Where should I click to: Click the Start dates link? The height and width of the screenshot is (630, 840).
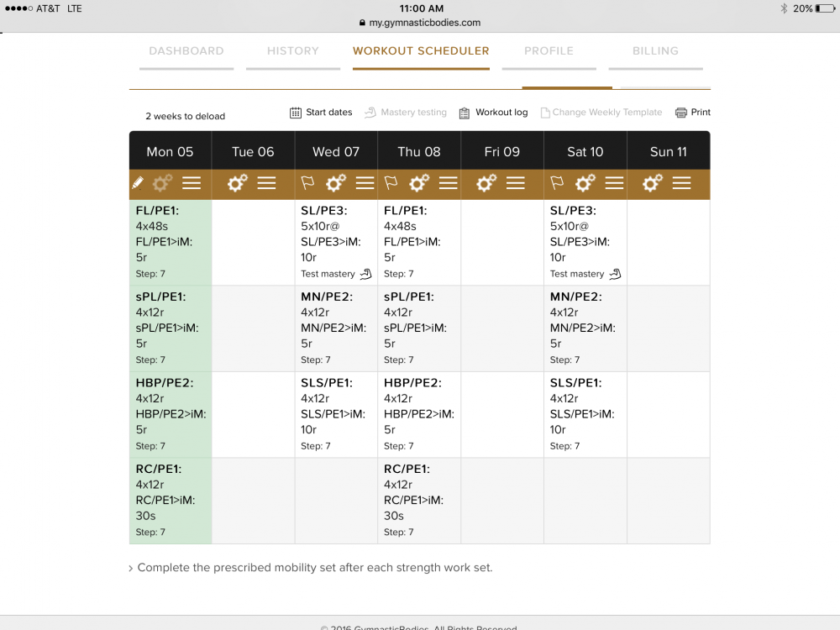click(329, 112)
